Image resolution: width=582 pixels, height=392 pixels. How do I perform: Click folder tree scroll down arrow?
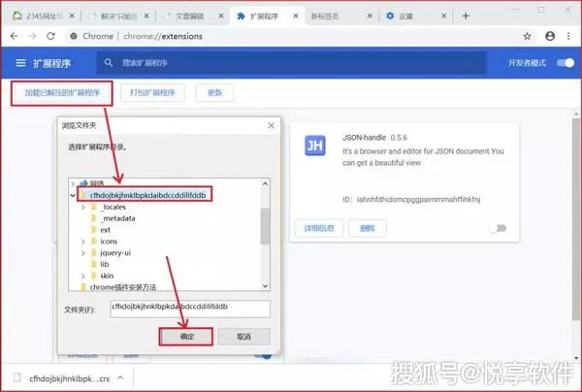pyautogui.click(x=265, y=286)
